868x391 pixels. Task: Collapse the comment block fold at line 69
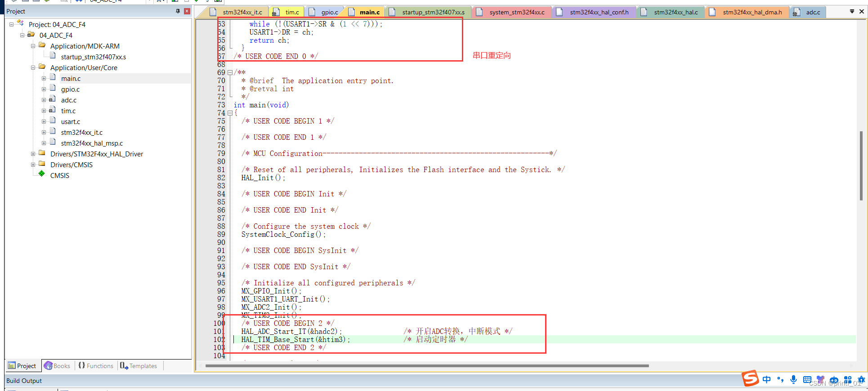[230, 73]
